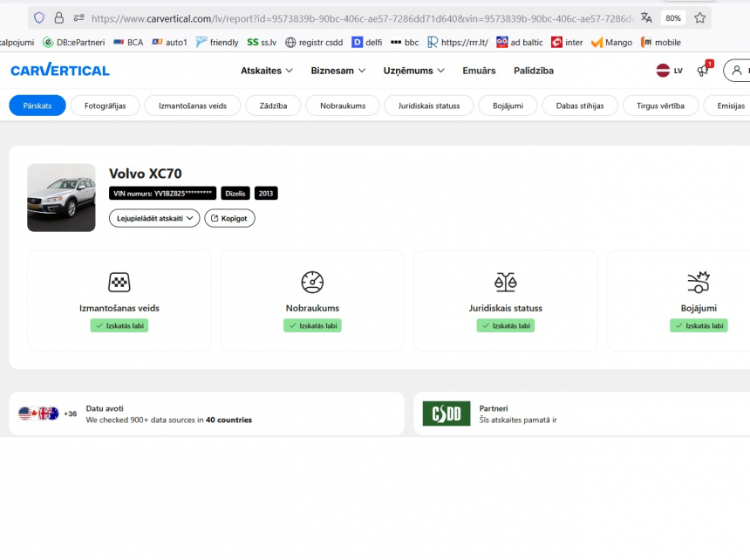Click the shield tracking protection icon
This screenshot has width=750, height=560.
39,18
